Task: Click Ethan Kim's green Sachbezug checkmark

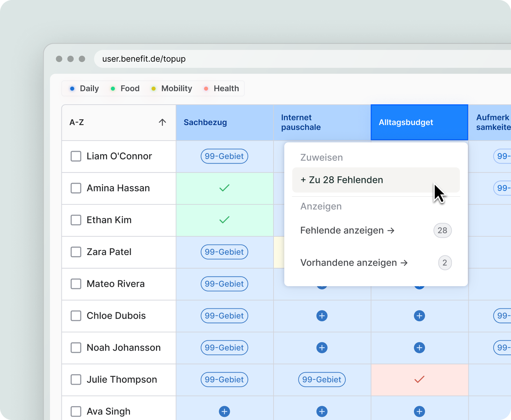Action: click(224, 220)
